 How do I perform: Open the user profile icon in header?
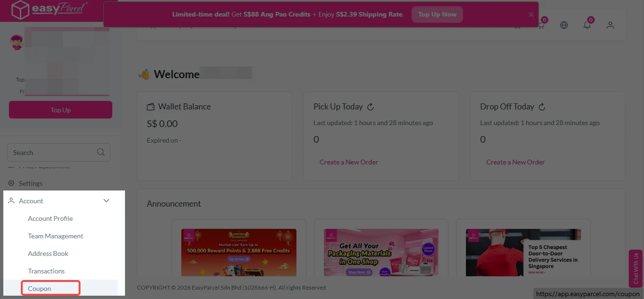pos(610,26)
